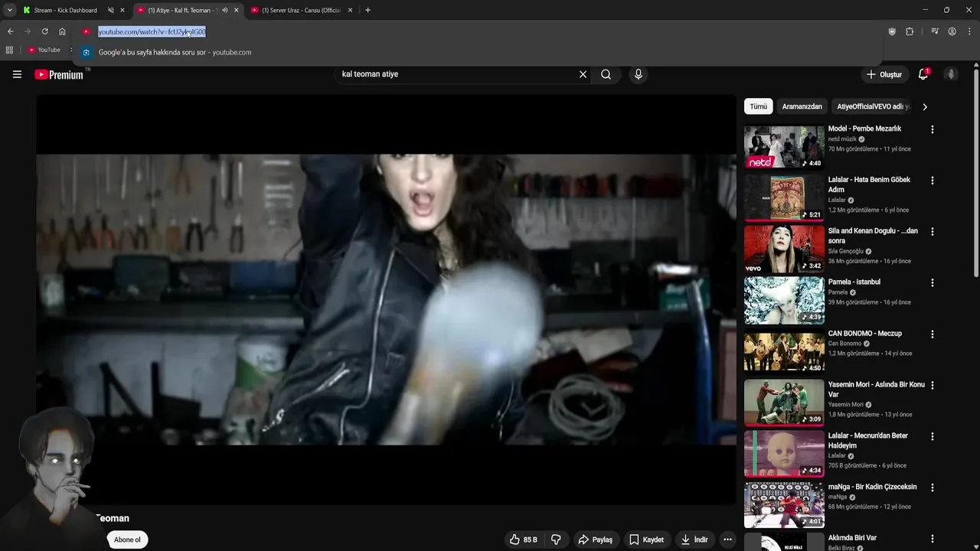Open YouTube notifications bell
The width and height of the screenshot is (980, 551).
coord(923,74)
